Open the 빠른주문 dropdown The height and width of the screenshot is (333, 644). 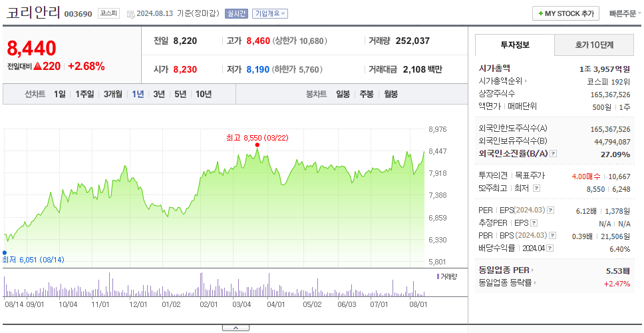pos(625,13)
